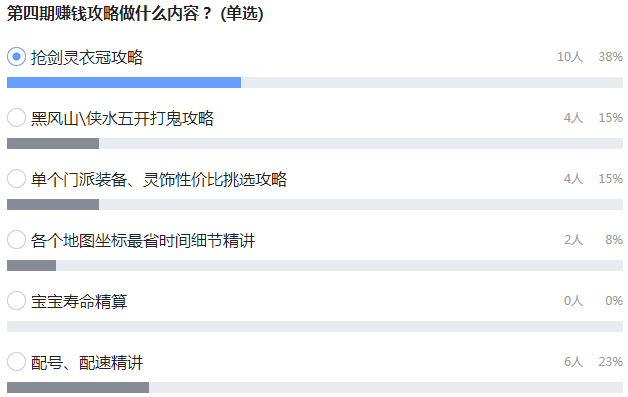Click the 6人 vote count
628x397 pixels.
click(x=574, y=362)
